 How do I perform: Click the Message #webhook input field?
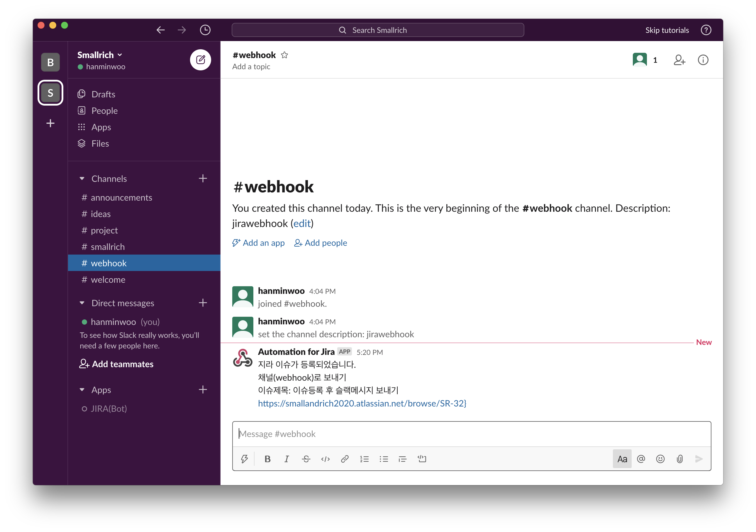(471, 434)
